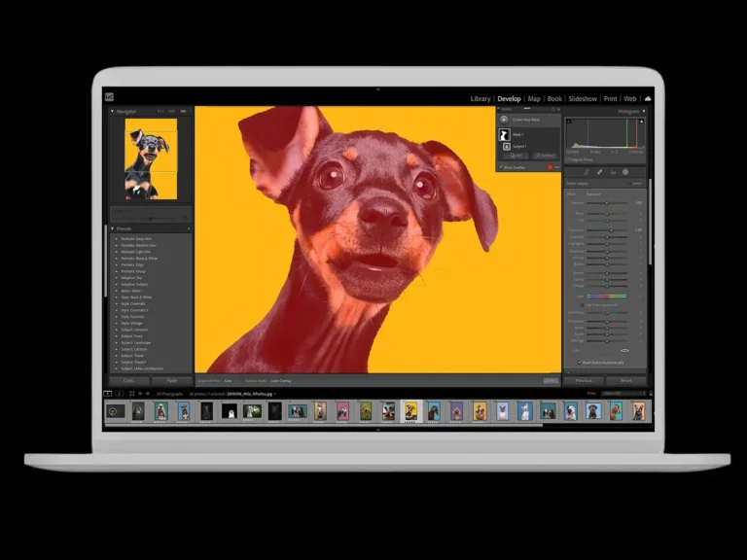Image resolution: width=747 pixels, height=560 pixels.
Task: Click the Done button below the photo
Action: pyautogui.click(x=551, y=380)
